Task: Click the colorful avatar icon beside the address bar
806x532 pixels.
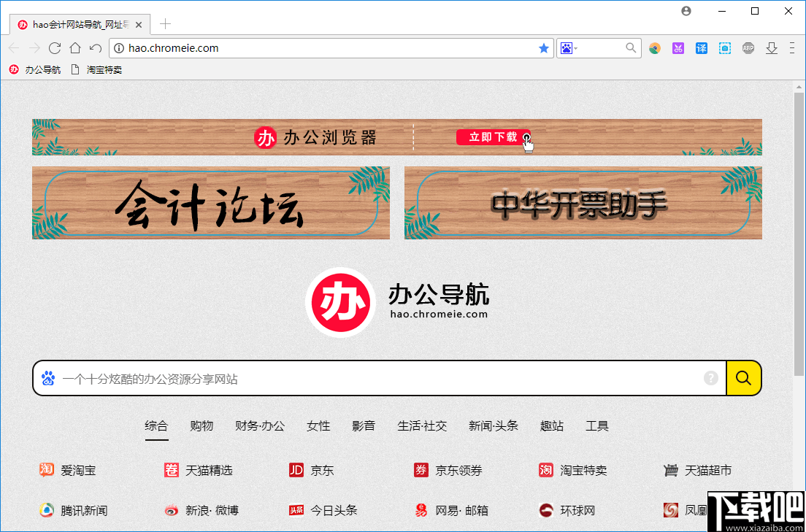Action: point(655,47)
